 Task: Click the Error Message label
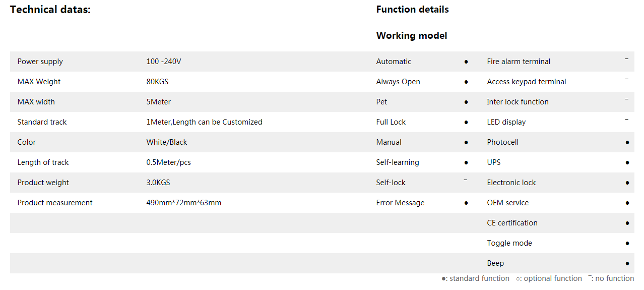pos(400,203)
